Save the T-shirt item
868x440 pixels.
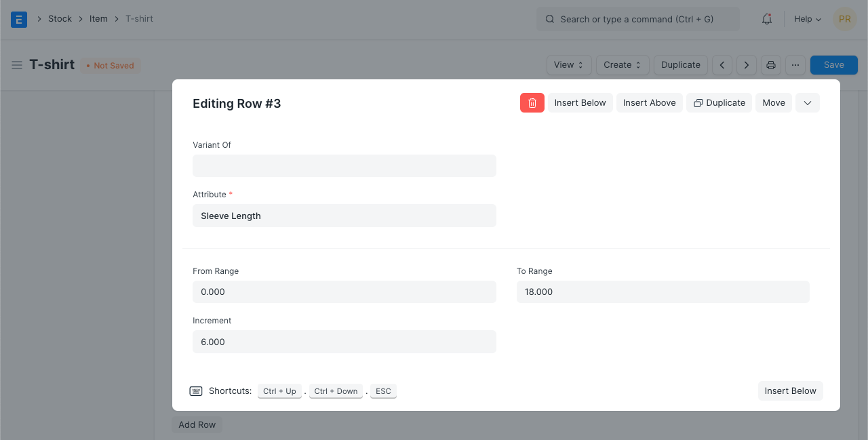point(833,65)
